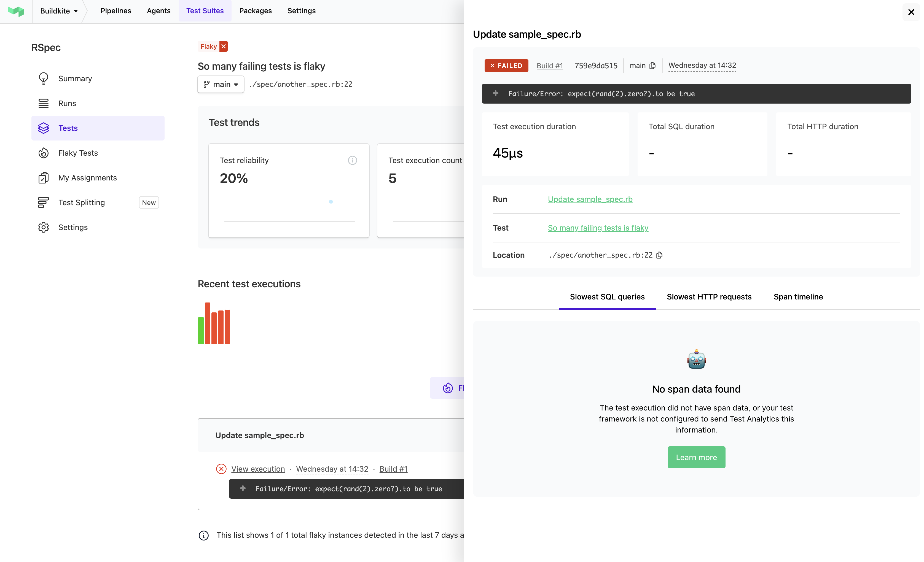Switch to Span timeline tab
This screenshot has height=562, width=924.
[x=798, y=297]
